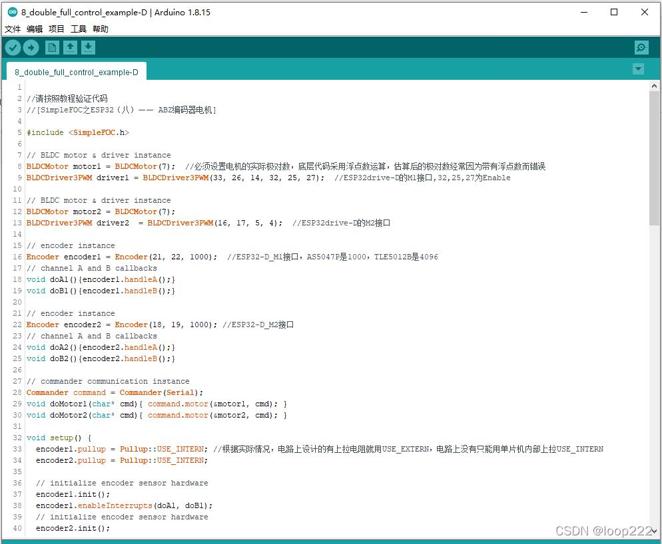Open the 编辑 menu
662x544 pixels.
tap(35, 29)
